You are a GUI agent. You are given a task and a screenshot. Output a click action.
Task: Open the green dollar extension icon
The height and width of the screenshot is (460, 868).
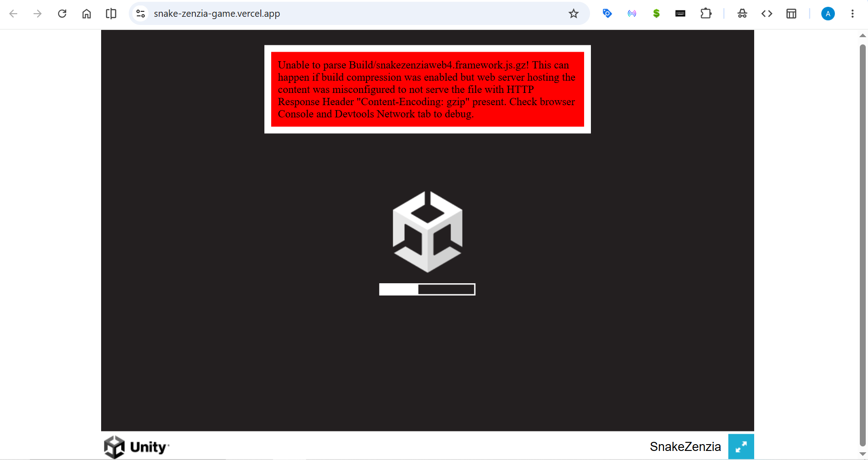pos(656,14)
